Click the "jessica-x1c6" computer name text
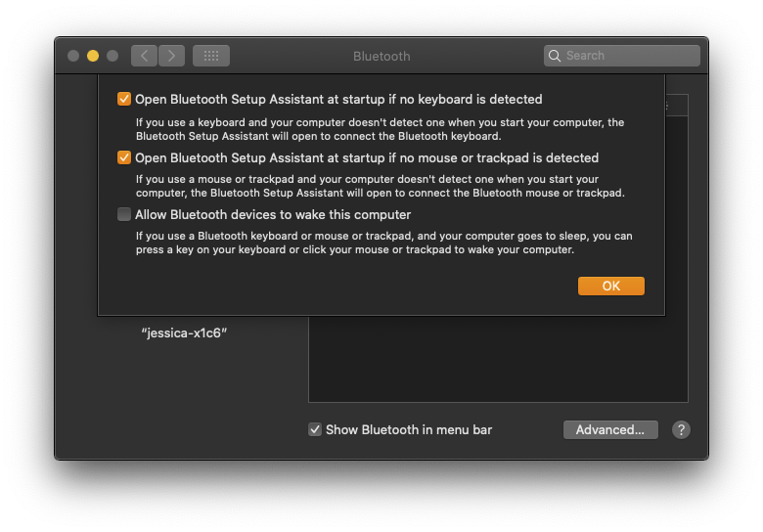 pyautogui.click(x=184, y=332)
